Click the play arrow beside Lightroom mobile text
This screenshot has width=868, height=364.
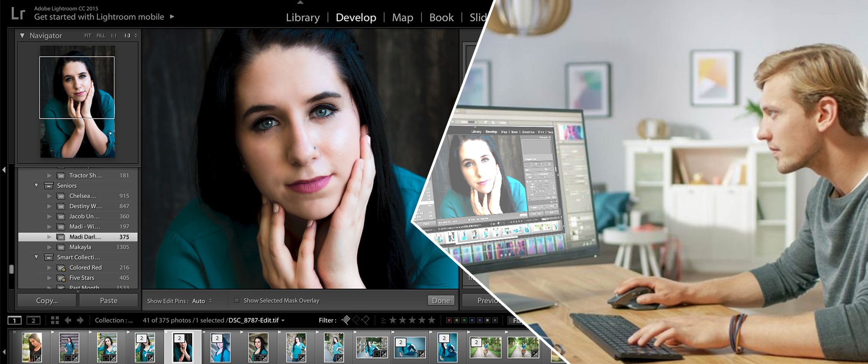point(172,17)
